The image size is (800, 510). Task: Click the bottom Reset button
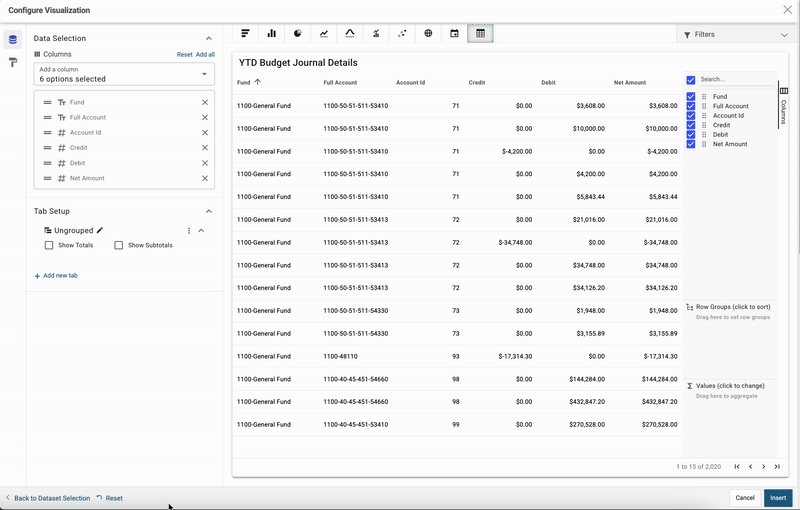pos(110,498)
